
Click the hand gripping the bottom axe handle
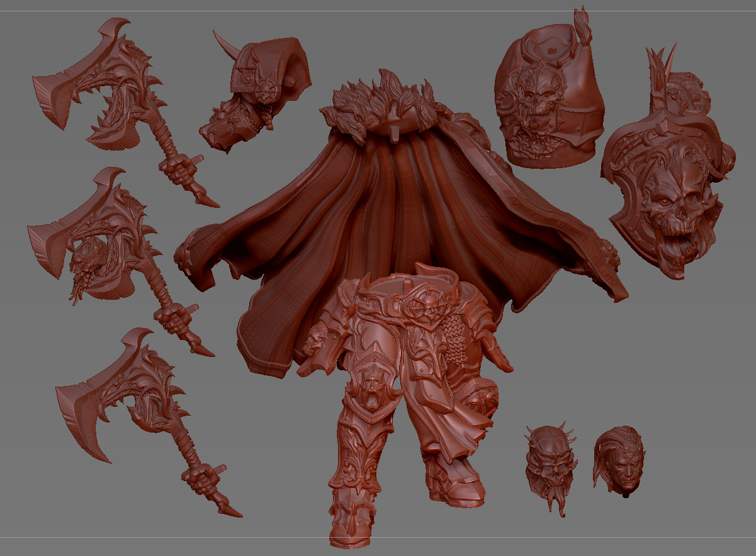pyautogui.click(x=201, y=477)
